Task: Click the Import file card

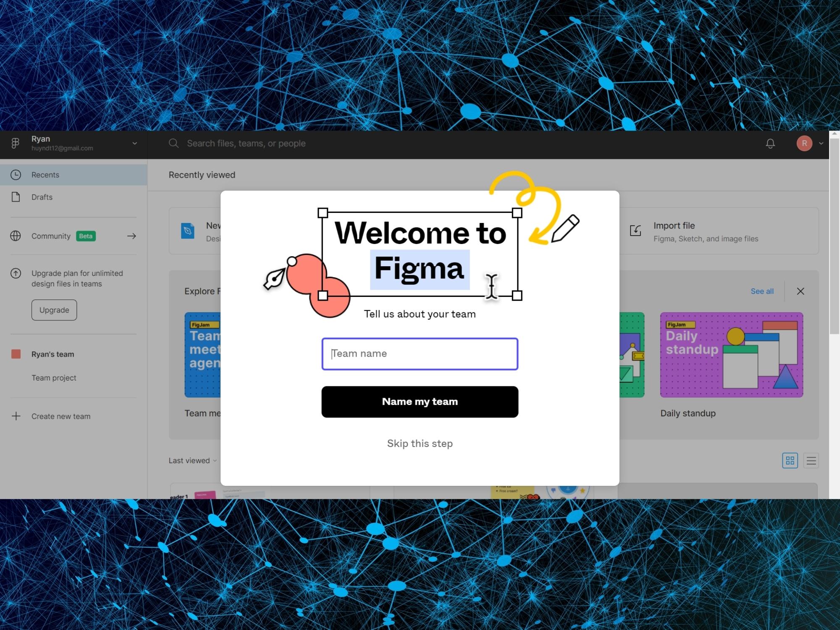Action: point(719,231)
